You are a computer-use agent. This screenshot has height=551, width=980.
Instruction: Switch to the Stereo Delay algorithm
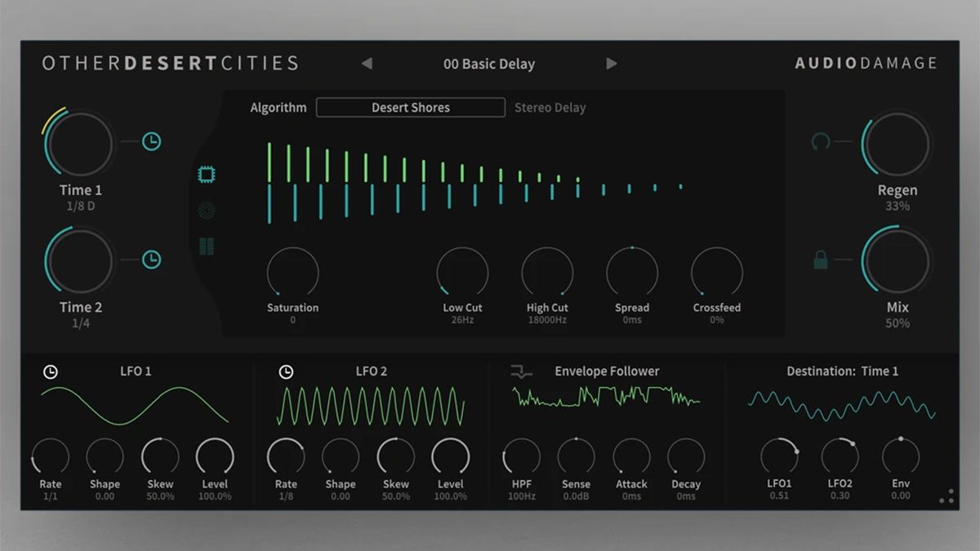550,107
